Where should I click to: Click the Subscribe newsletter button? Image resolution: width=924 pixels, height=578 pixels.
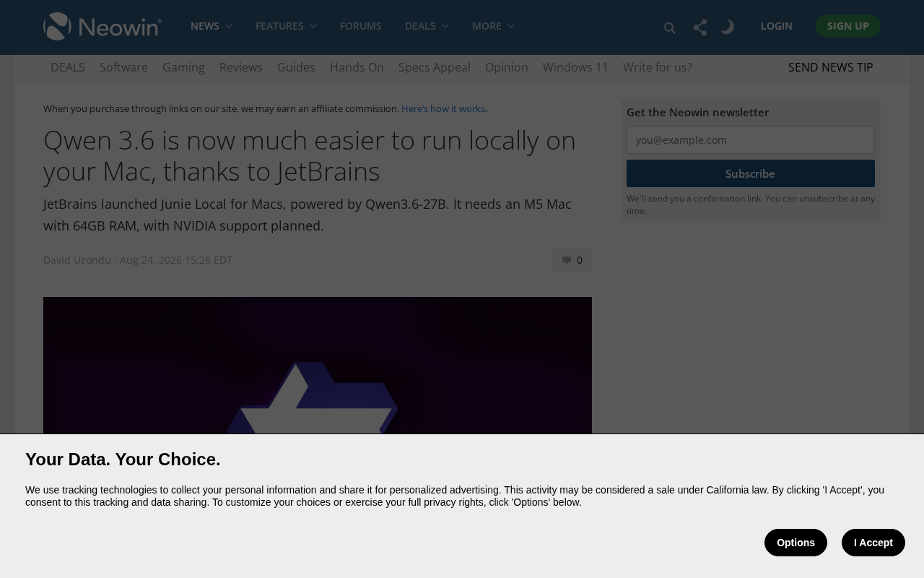[x=751, y=173]
